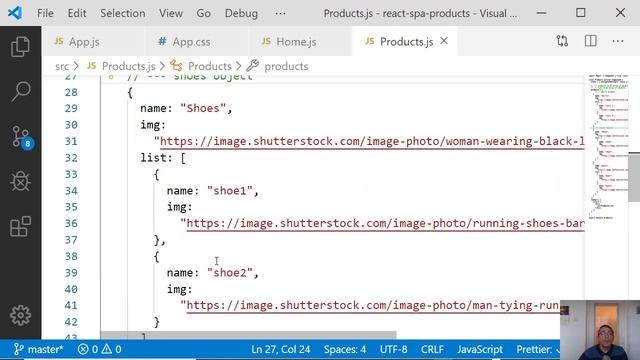Open the shutterstock woman-wearing-black link on line 31
Image resolution: width=640 pixels, height=360 pixels.
372,142
